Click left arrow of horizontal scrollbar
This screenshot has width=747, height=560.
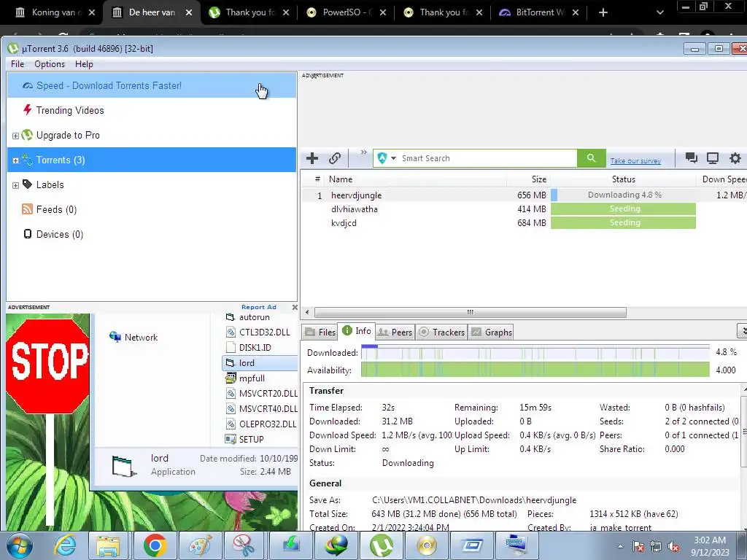(307, 312)
